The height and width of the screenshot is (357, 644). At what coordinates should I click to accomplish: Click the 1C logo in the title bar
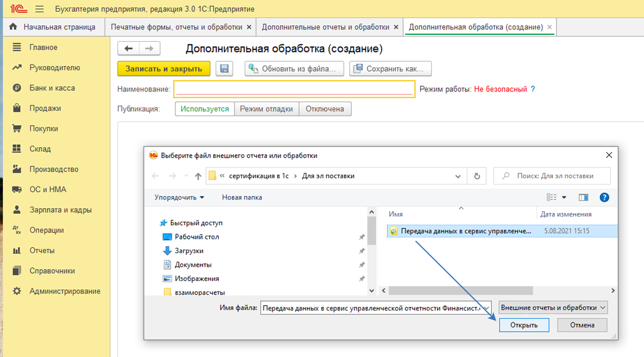pyautogui.click(x=19, y=9)
